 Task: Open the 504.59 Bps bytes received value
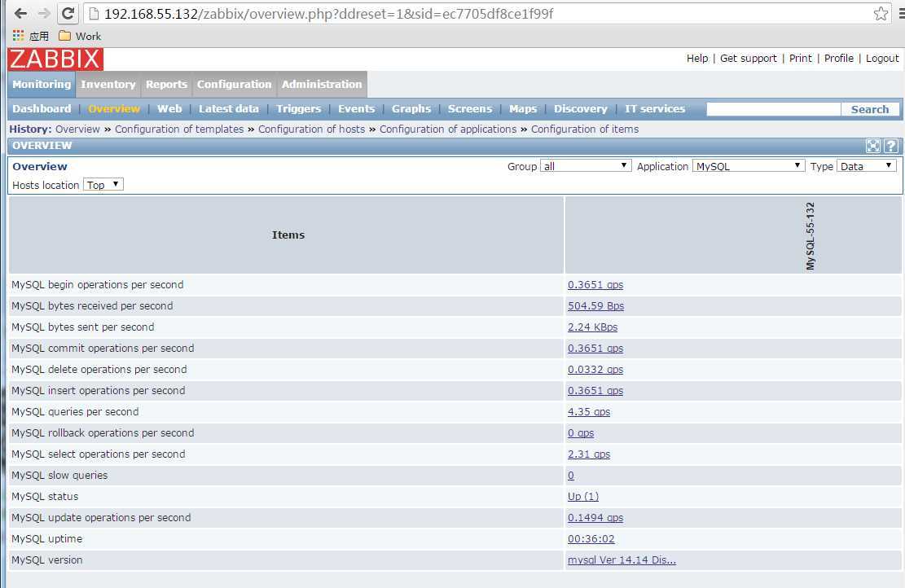click(595, 306)
